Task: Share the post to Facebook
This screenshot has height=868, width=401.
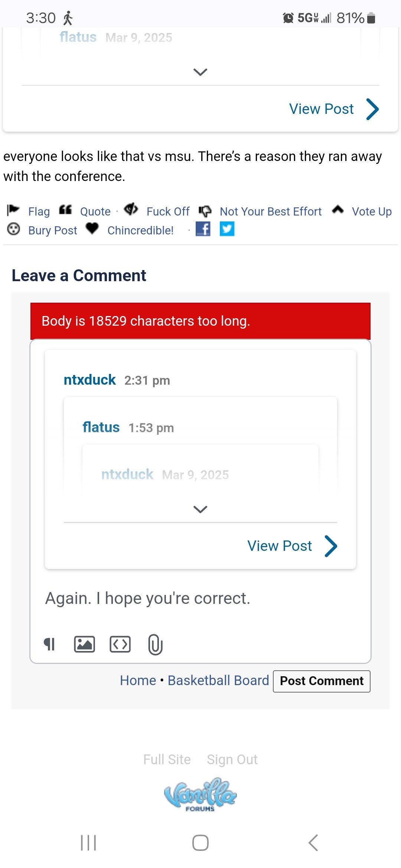Action: pos(203,229)
